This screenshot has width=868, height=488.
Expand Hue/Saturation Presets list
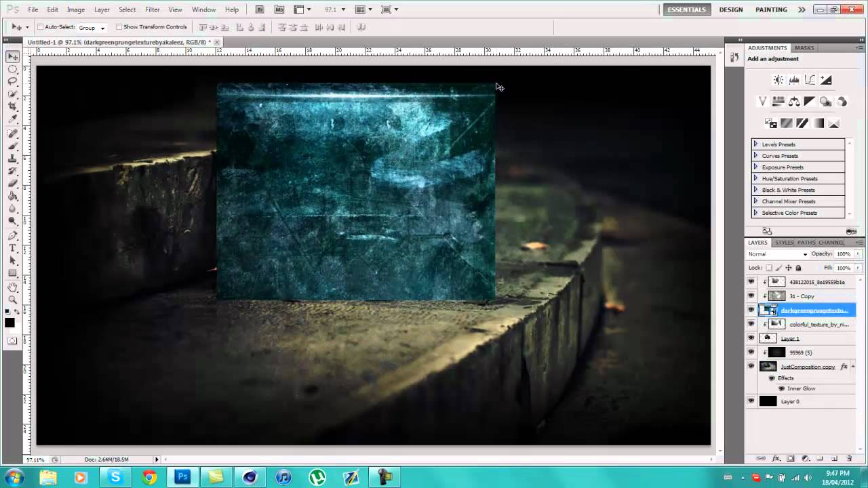tap(755, 178)
